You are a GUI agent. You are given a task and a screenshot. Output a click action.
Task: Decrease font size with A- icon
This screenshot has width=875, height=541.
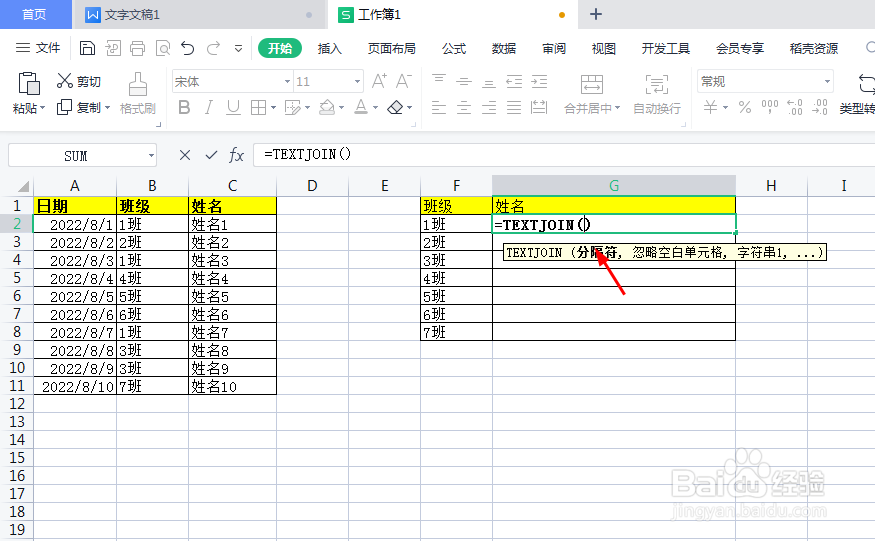(403, 82)
